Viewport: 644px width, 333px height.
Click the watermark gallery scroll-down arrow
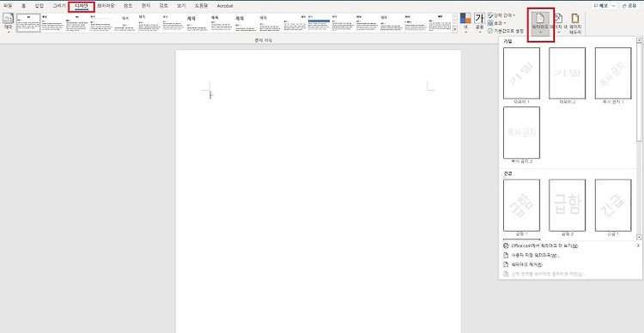coord(639,237)
